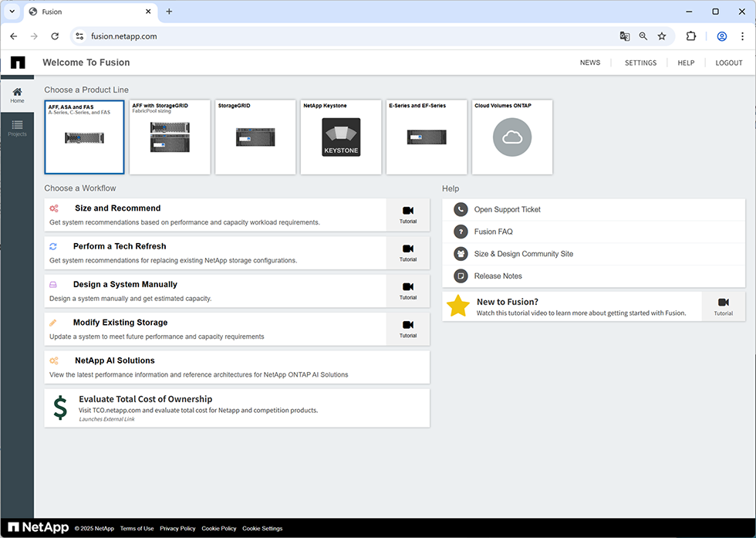Screen dimensions: 756x538
Task: Click community icon beside Size & Design
Action: point(461,254)
